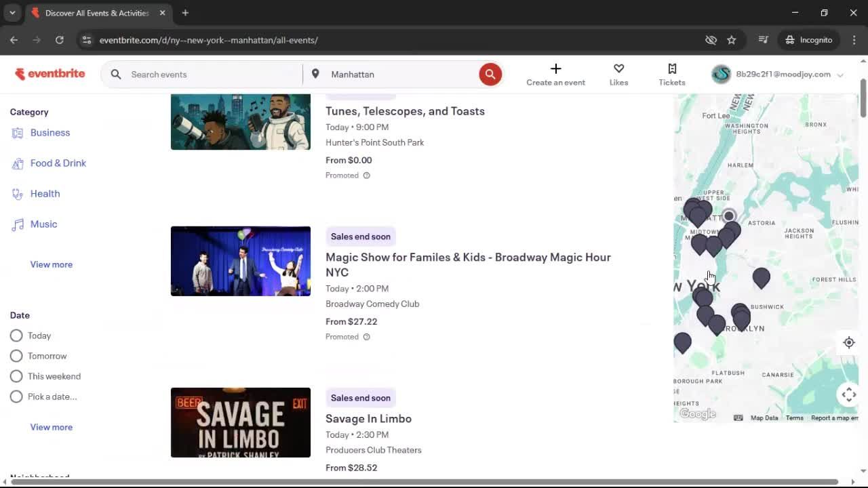868x488 pixels.
Task: Go back in browser
Action: pyautogui.click(x=14, y=40)
